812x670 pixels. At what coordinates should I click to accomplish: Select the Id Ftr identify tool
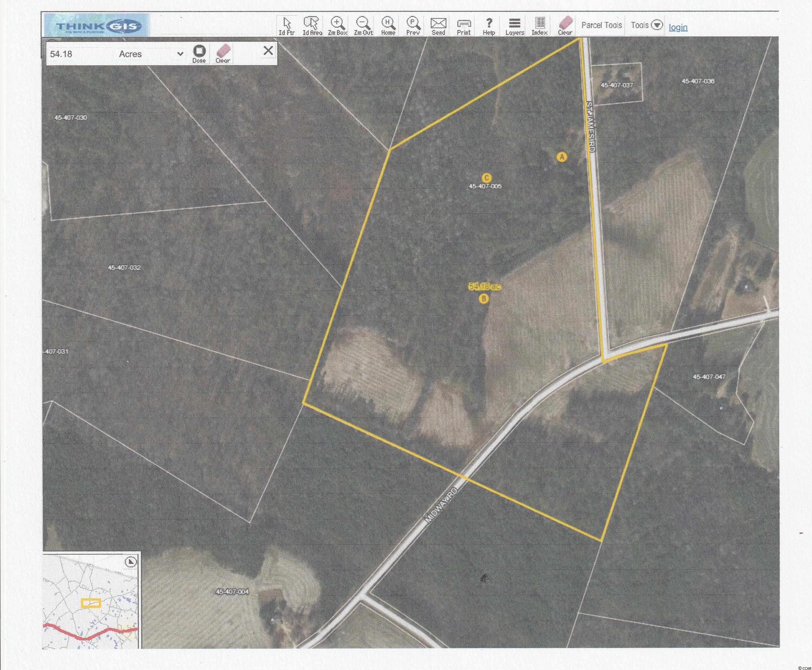pos(286,26)
